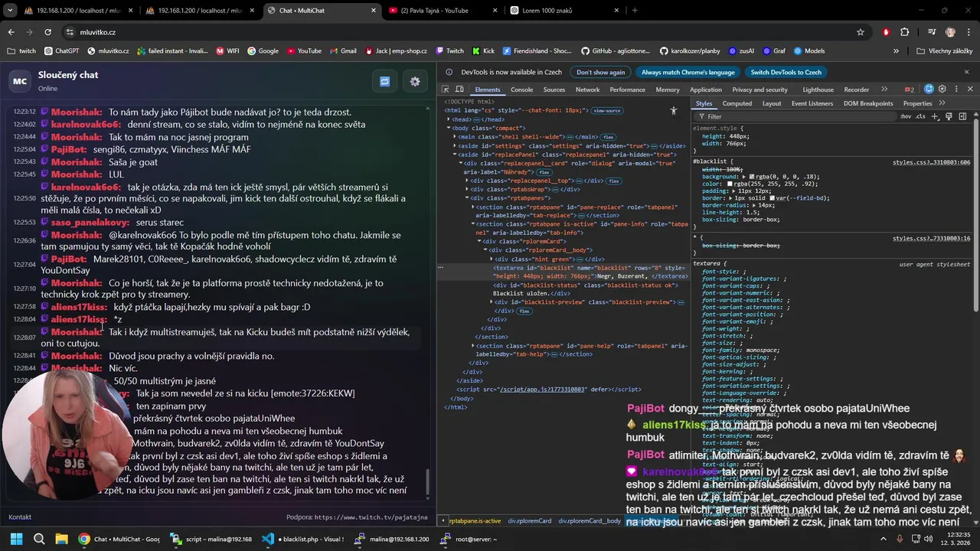
Task: Activate the DevTools element inspector picker
Action: (x=446, y=90)
